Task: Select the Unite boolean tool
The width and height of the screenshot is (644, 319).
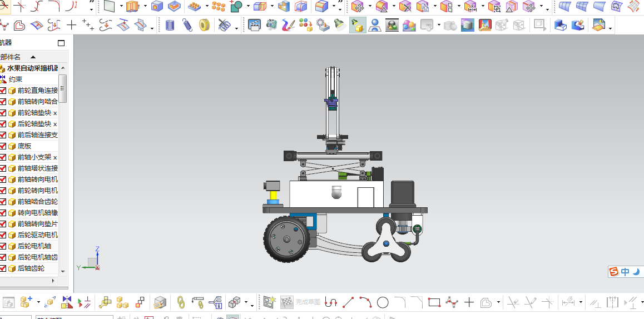Action: 236,6
